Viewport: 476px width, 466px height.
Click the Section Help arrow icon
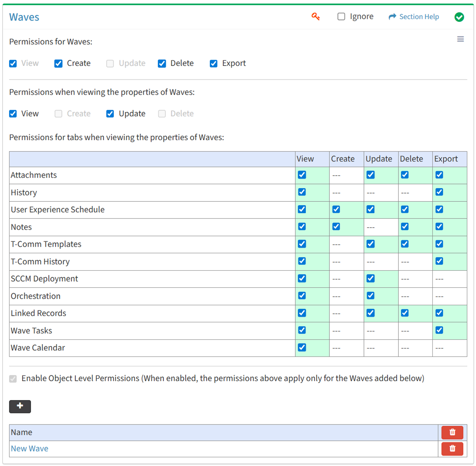(392, 17)
